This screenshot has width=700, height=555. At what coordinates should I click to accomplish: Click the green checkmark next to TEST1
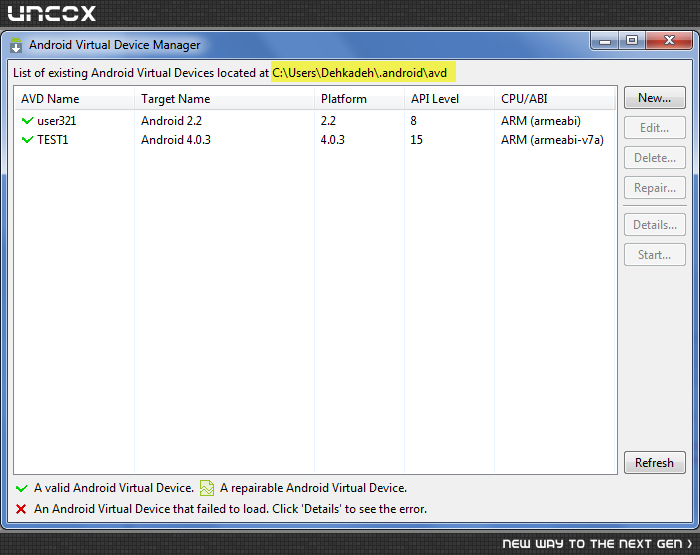pos(27,140)
